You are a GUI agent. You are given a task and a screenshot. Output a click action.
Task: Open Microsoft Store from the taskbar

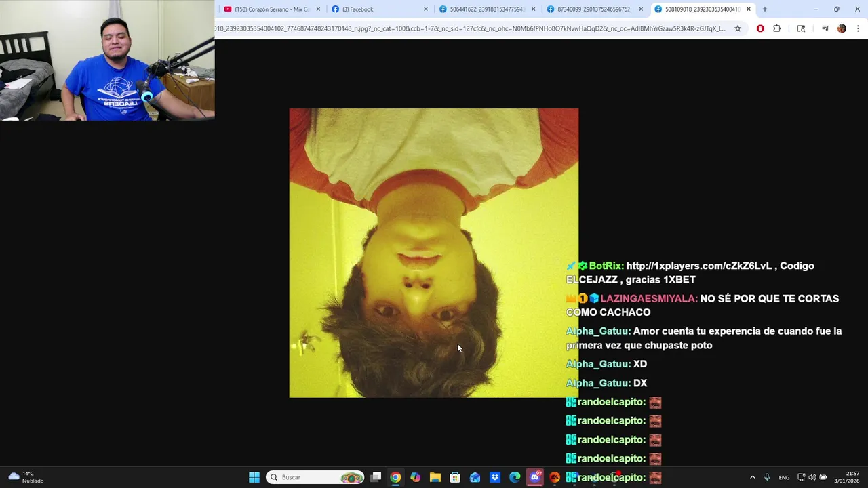[455, 477]
